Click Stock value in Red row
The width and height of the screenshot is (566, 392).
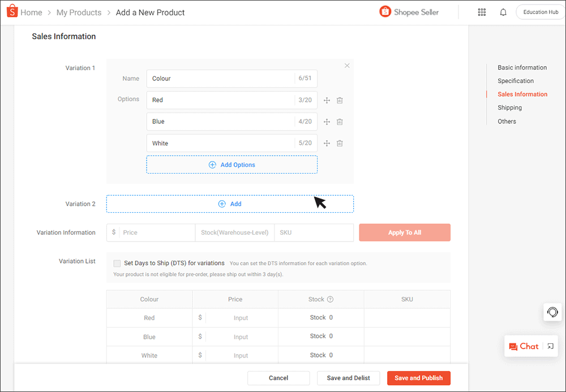point(321,317)
